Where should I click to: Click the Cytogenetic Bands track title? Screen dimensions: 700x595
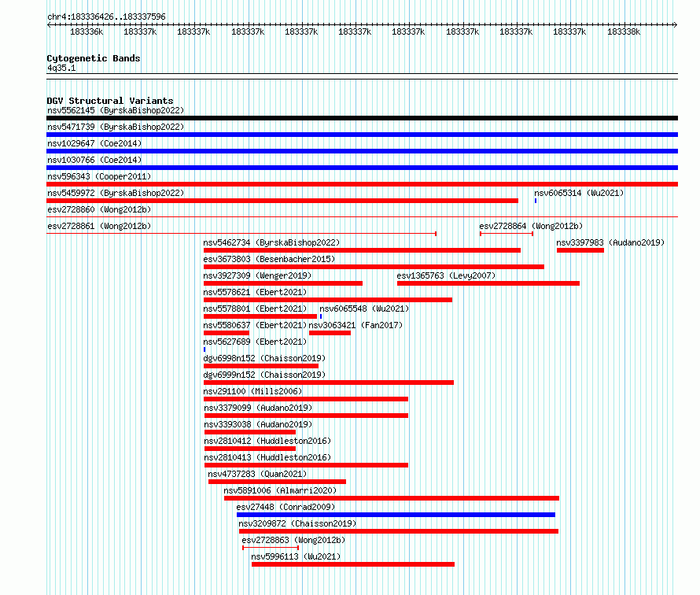tap(94, 58)
